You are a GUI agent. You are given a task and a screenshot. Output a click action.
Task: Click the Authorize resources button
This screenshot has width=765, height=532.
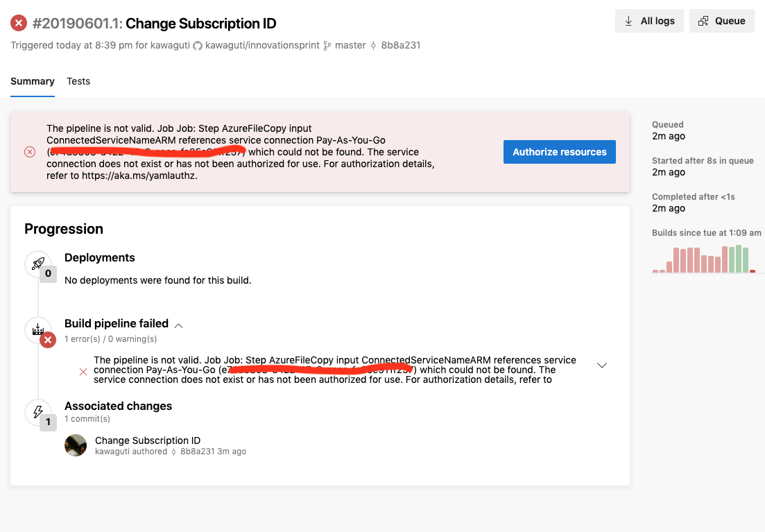tap(559, 152)
